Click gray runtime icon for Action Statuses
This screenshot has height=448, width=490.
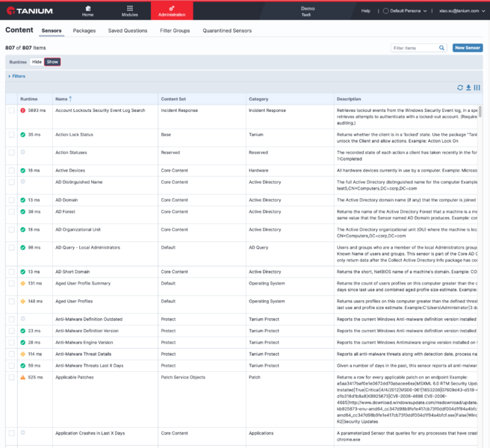tap(23, 152)
